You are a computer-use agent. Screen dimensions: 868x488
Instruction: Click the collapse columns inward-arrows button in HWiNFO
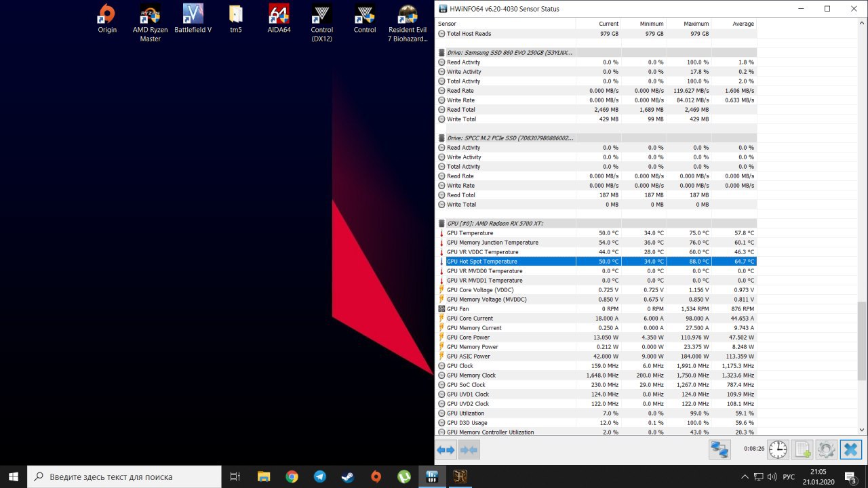tap(469, 449)
